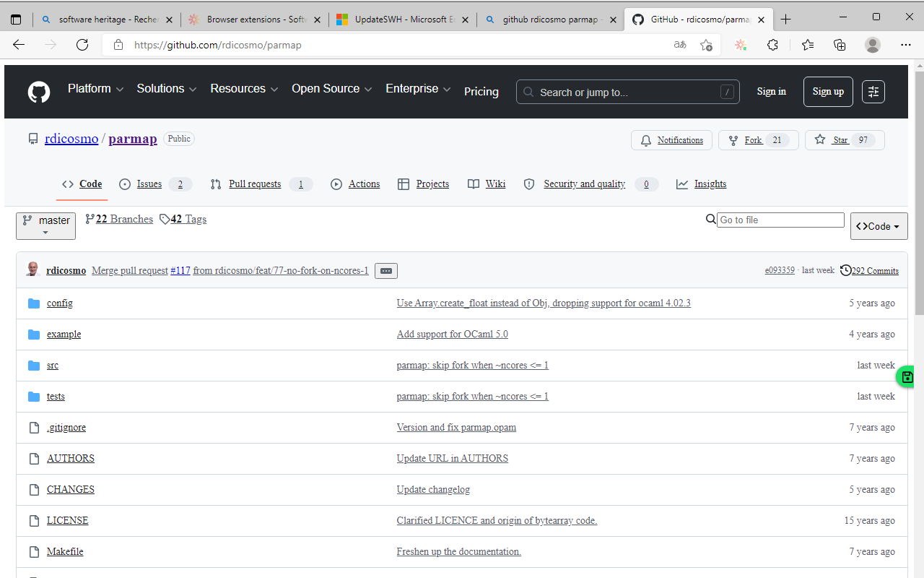924x578 pixels.
Task: View the 22 Branches list
Action: 119,219
